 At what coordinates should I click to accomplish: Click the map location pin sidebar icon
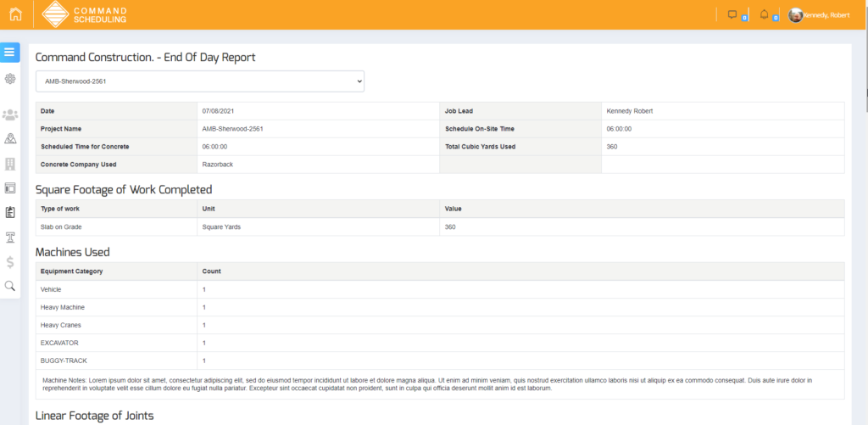(x=10, y=138)
